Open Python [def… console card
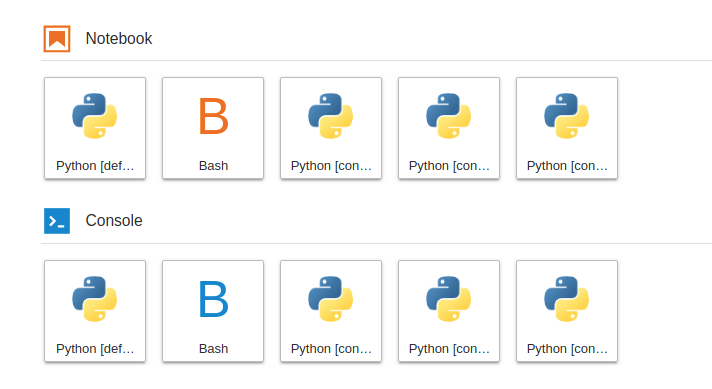Screen dimensions: 712x389 95,311
